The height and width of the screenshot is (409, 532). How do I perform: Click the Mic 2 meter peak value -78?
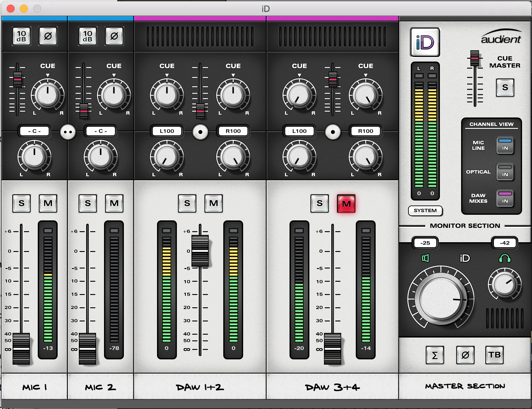pos(114,348)
